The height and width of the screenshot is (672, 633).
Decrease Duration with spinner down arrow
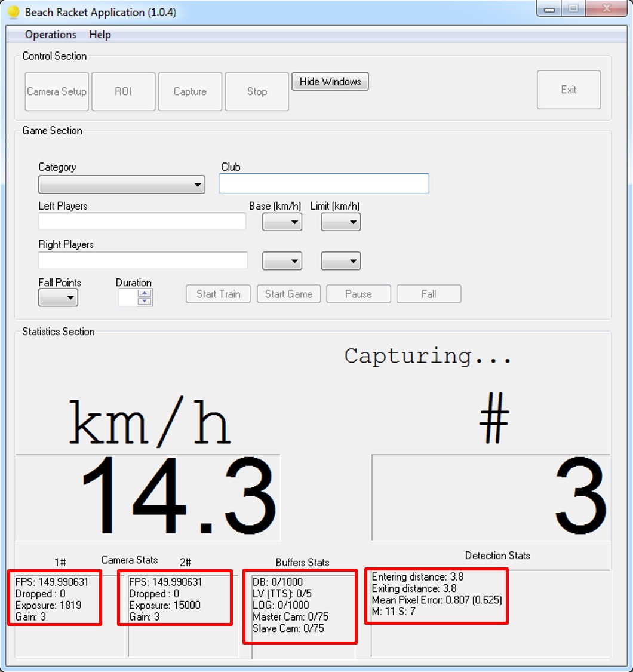tap(144, 302)
